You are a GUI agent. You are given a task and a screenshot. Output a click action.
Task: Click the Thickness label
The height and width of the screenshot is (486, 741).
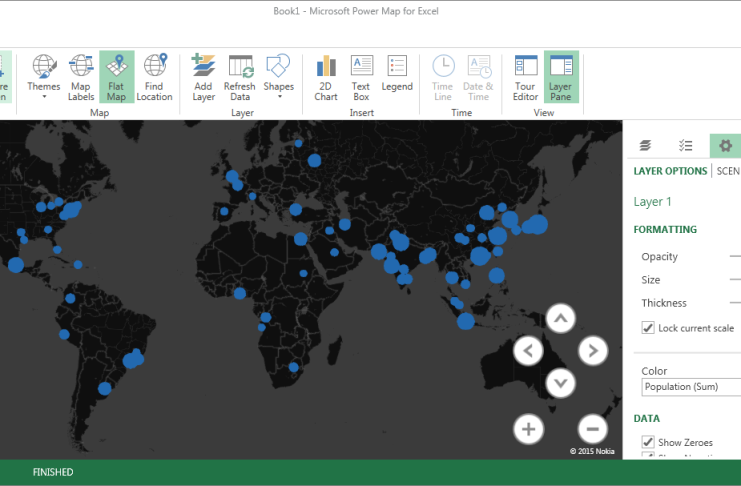[x=663, y=303]
